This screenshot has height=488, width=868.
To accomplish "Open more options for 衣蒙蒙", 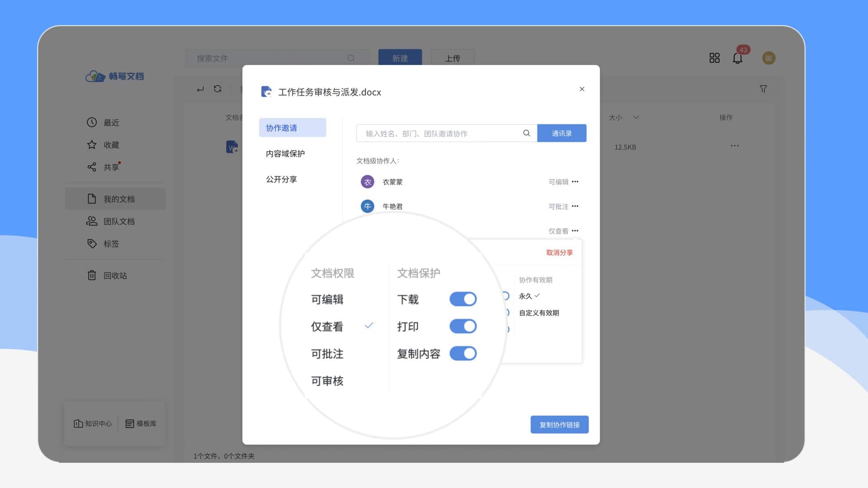I will [x=575, y=182].
